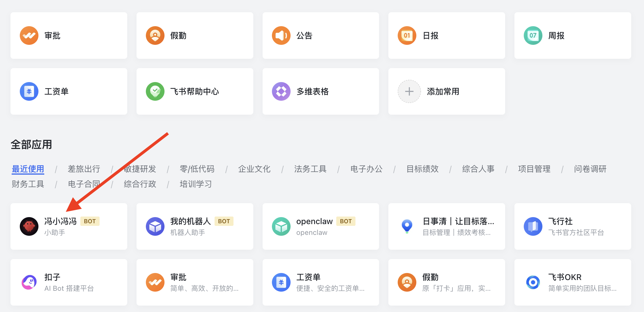Click the 日事清 app title link

pyautogui.click(x=458, y=221)
